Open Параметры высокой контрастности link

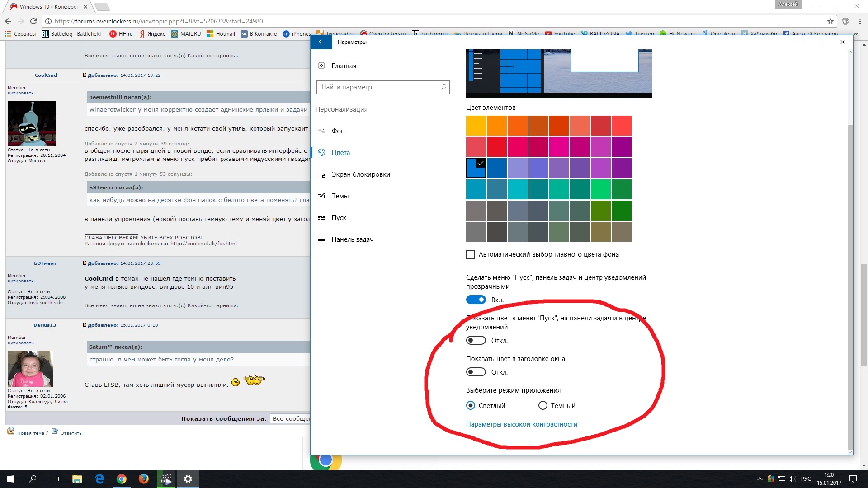tap(521, 424)
